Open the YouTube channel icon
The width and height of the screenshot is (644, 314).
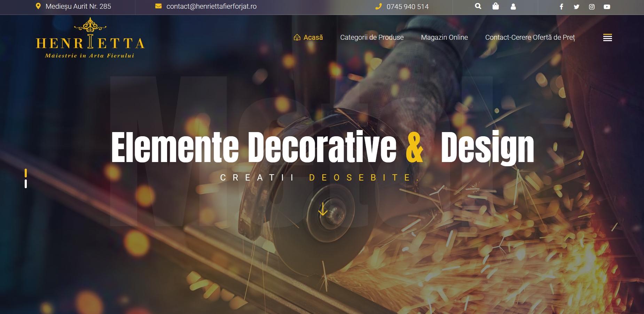coord(607,7)
